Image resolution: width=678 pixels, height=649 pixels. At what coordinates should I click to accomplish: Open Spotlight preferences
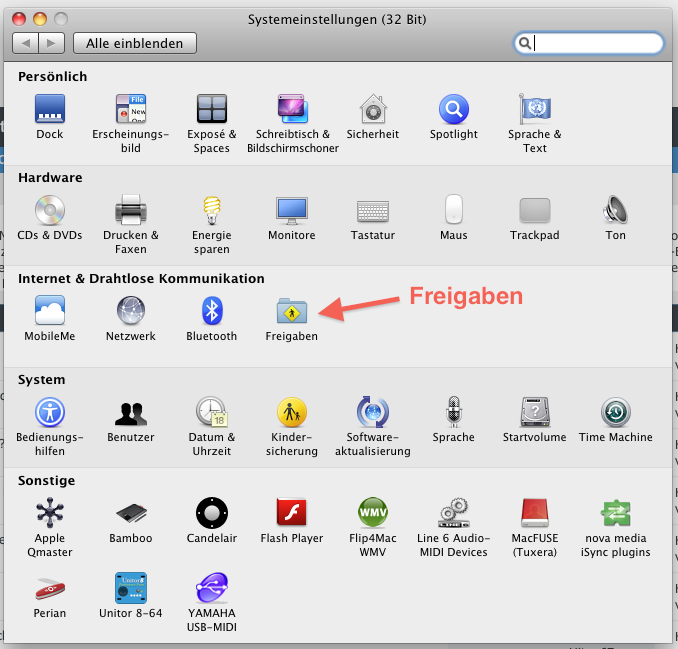(x=454, y=109)
